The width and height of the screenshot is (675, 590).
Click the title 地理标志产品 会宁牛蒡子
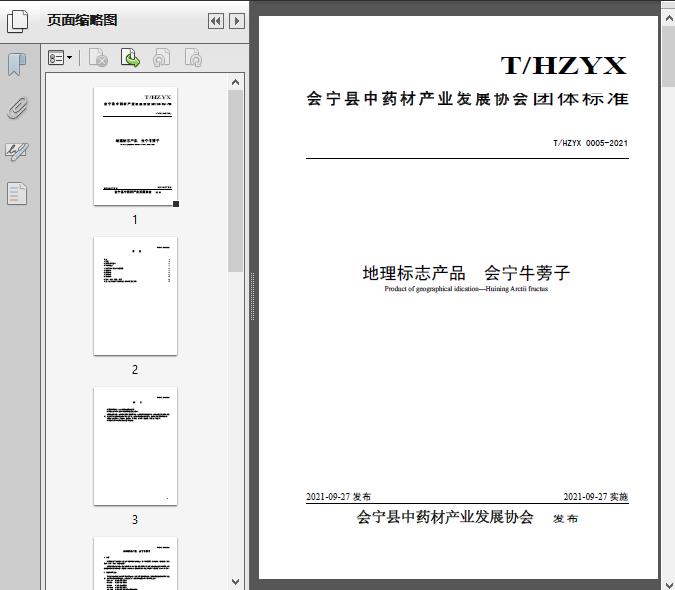point(466,273)
